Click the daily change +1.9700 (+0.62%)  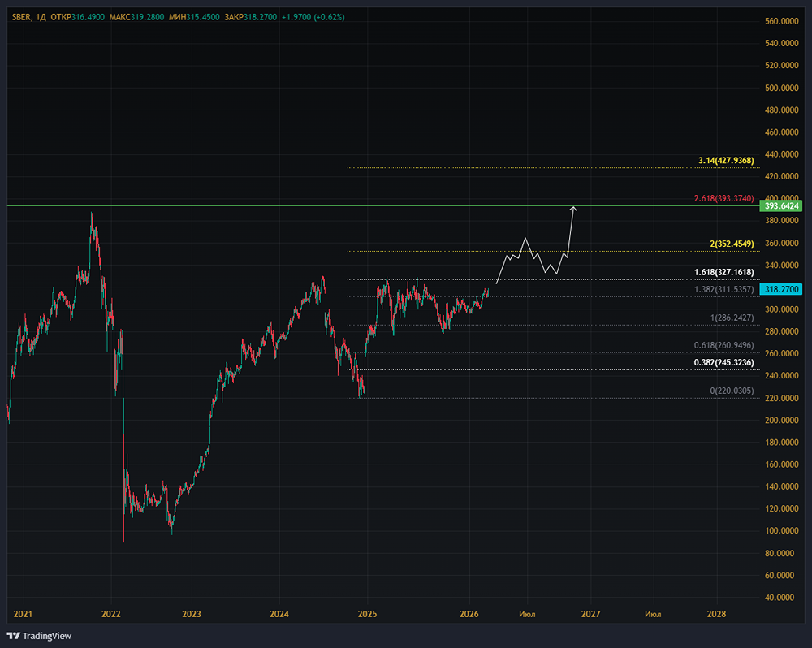313,17
